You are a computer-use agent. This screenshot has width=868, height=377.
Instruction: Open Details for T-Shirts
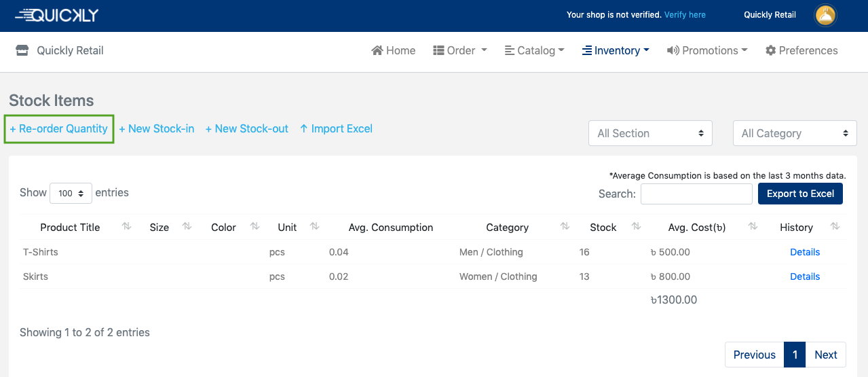pyautogui.click(x=805, y=252)
